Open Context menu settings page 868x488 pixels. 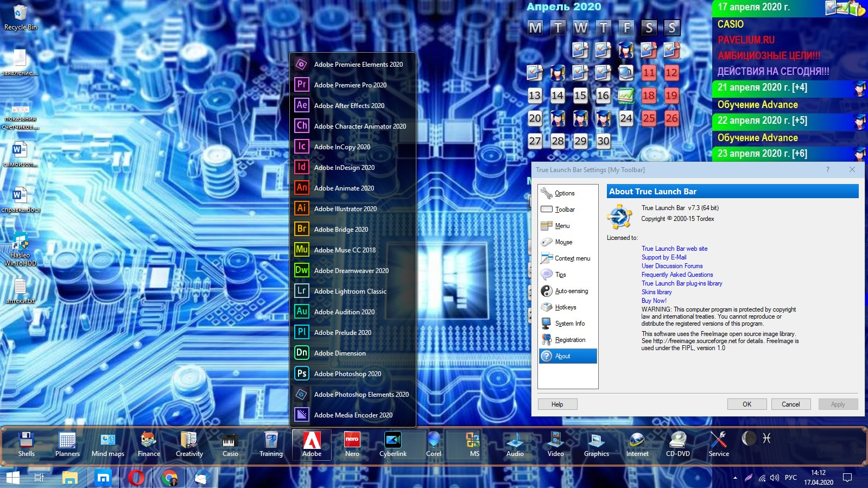click(x=568, y=258)
